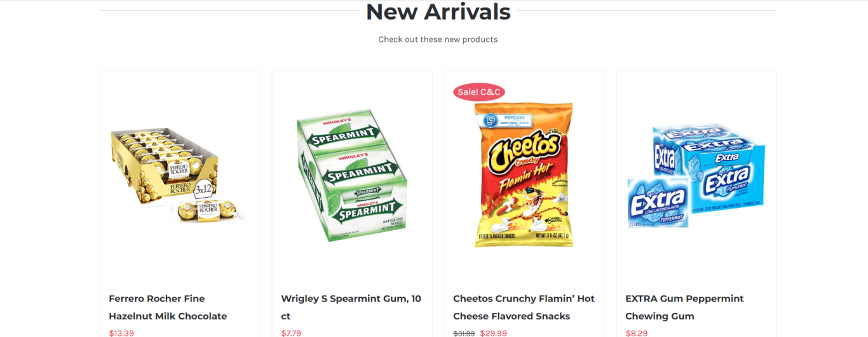Image resolution: width=868 pixels, height=337 pixels.
Task: Click the crossed-out $31.99 original price
Action: [464, 333]
